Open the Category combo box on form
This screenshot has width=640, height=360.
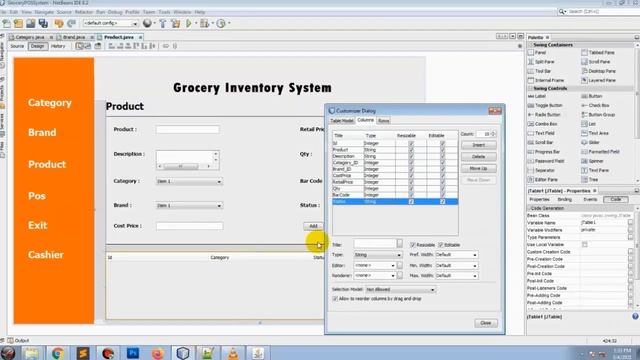[189, 181]
